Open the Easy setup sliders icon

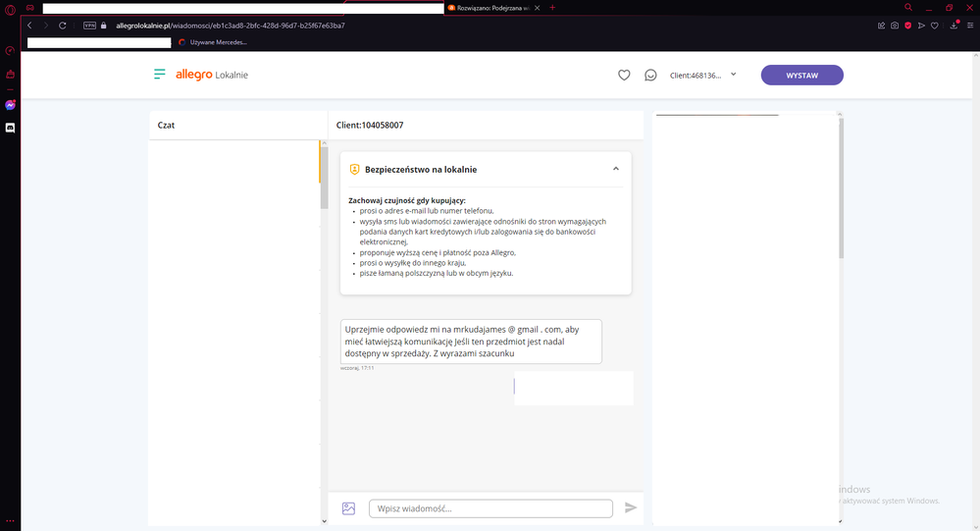970,26
